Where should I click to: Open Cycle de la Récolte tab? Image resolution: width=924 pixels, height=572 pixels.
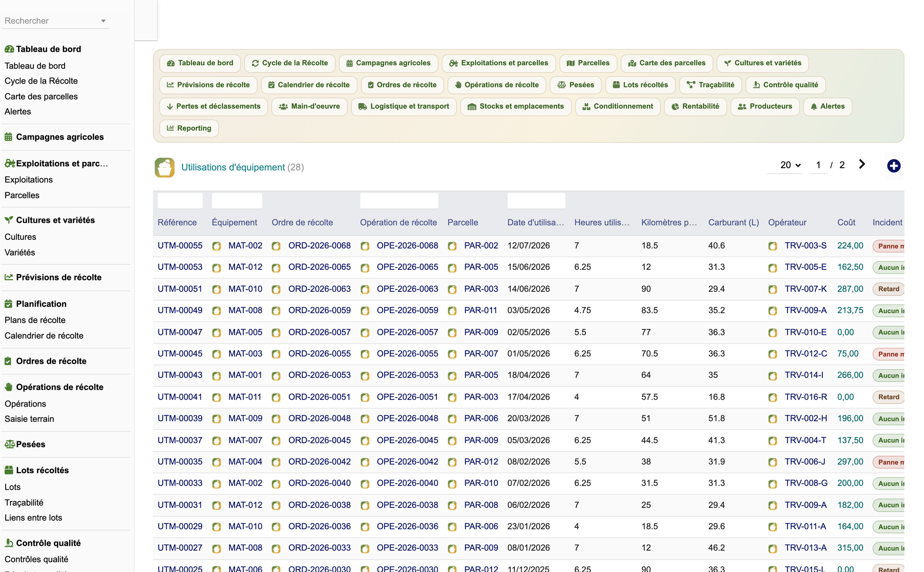coord(290,63)
